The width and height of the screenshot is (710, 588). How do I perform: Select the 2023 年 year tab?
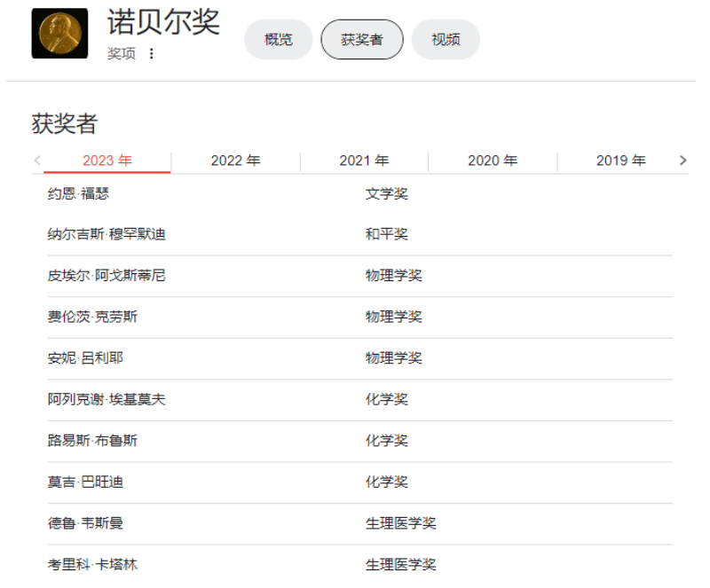pyautogui.click(x=107, y=161)
